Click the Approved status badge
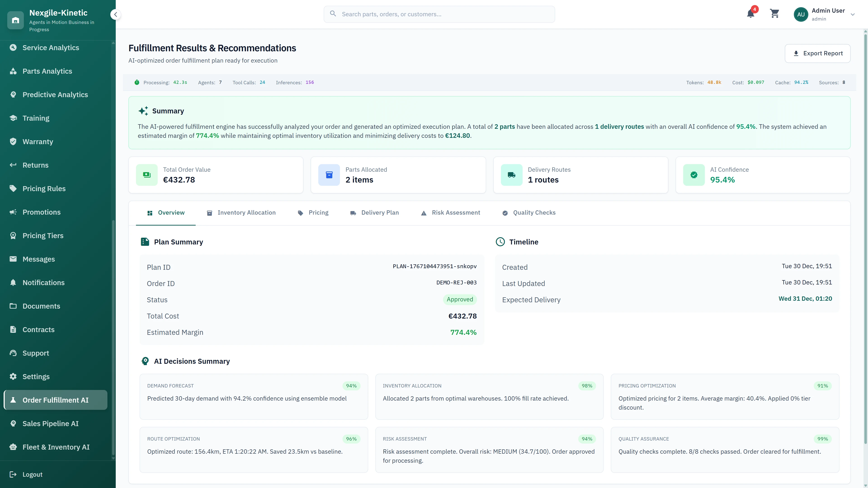Image resolution: width=868 pixels, height=488 pixels. pyautogui.click(x=460, y=299)
